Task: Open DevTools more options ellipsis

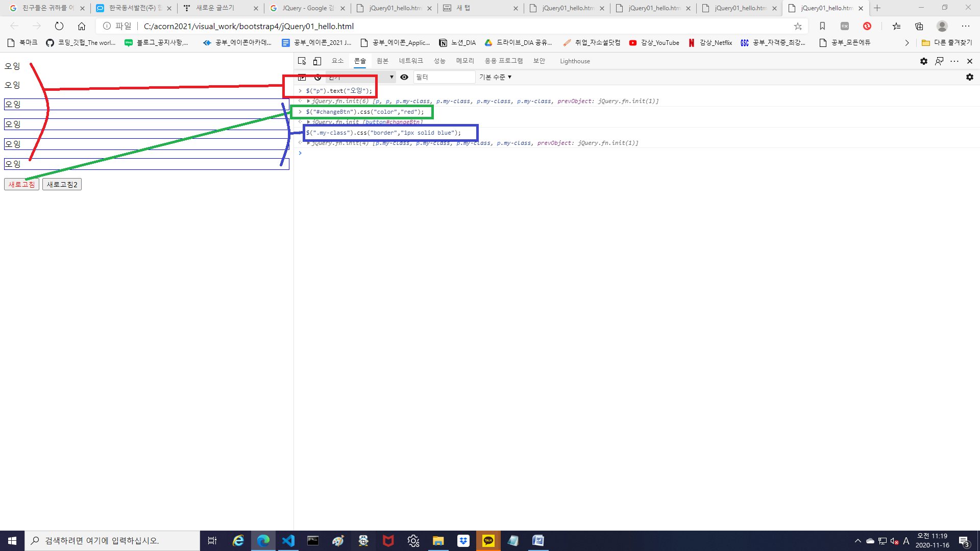Action: 954,61
